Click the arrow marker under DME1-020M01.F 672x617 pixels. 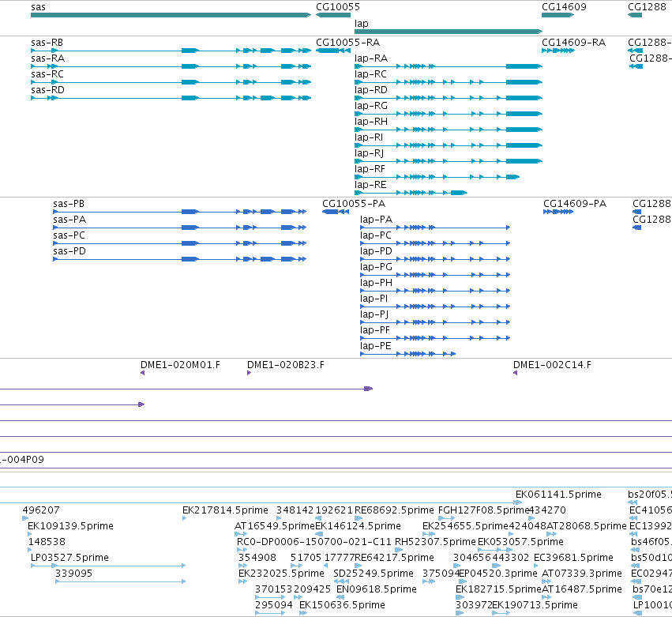142,373
